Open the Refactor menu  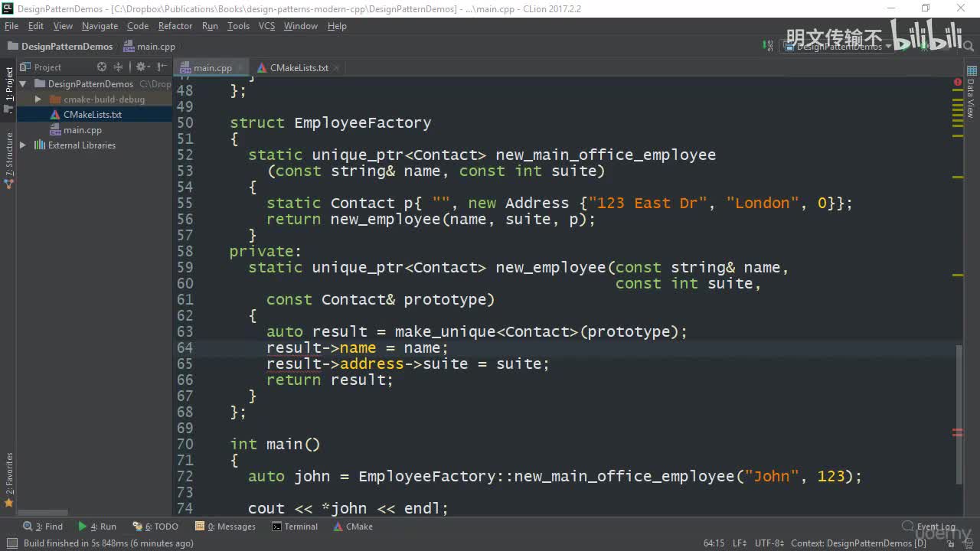click(175, 26)
